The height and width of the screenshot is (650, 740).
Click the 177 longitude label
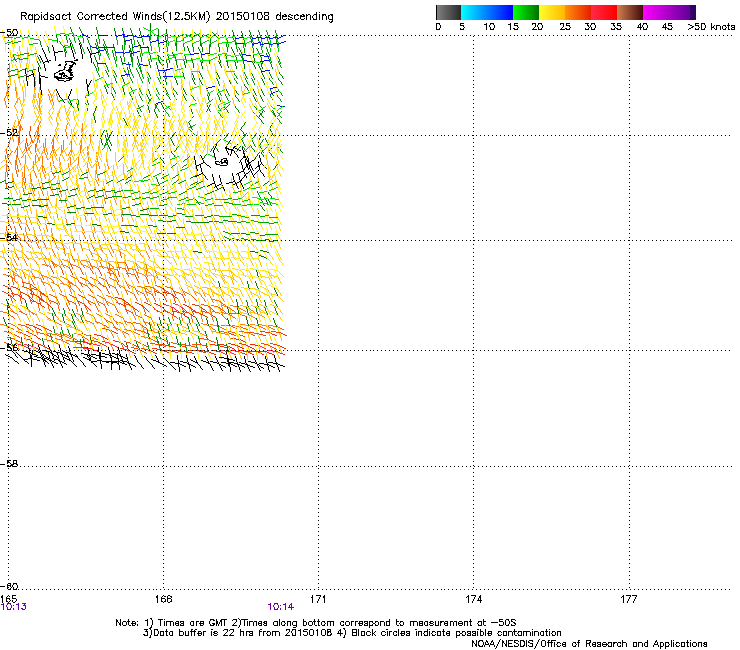tap(629, 599)
